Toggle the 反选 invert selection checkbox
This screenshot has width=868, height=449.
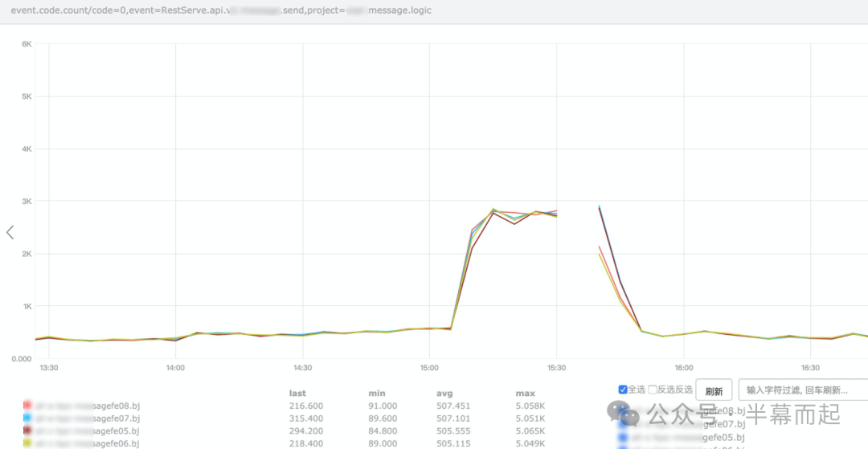tap(653, 390)
